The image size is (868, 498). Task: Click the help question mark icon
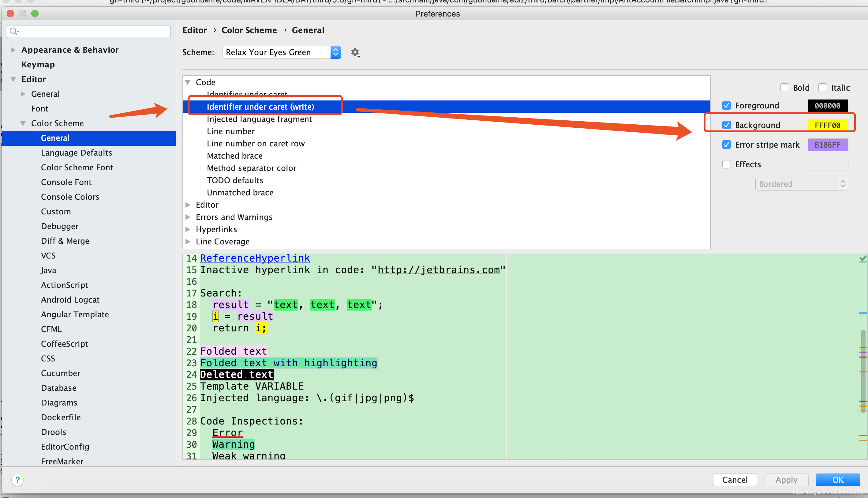pyautogui.click(x=17, y=480)
